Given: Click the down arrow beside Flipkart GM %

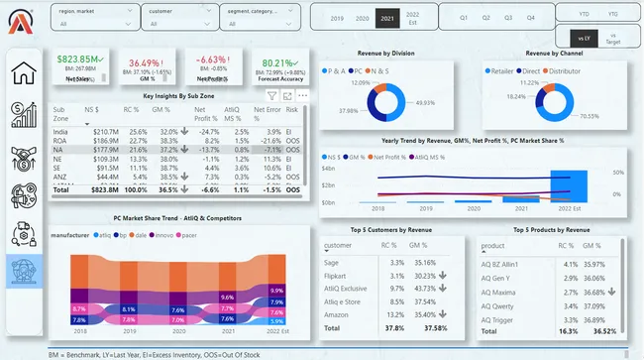Looking at the screenshot, I should tap(442, 276).
